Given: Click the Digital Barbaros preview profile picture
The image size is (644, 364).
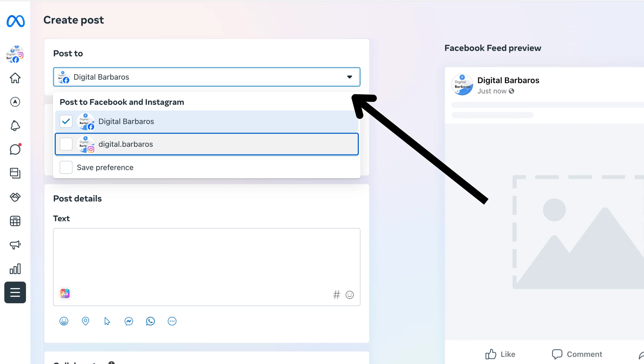Looking at the screenshot, I should point(462,85).
